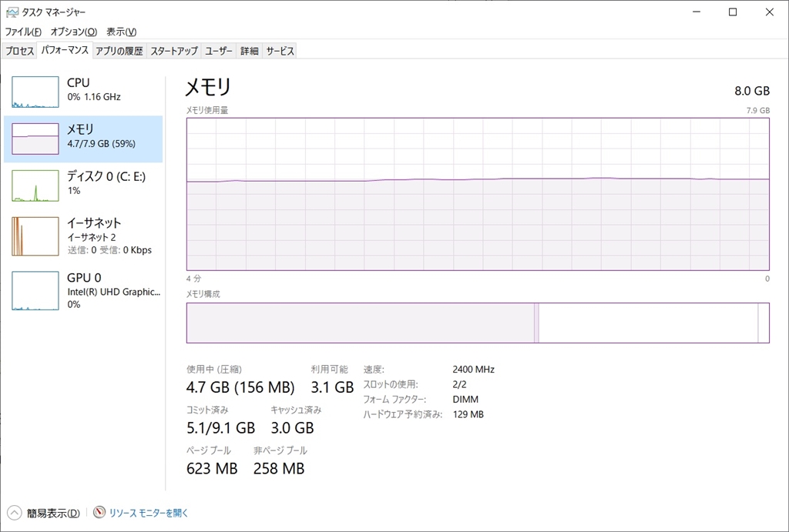This screenshot has height=532, width=789.
Task: Select the Memory mini graph thumbnail
Action: [x=35, y=139]
